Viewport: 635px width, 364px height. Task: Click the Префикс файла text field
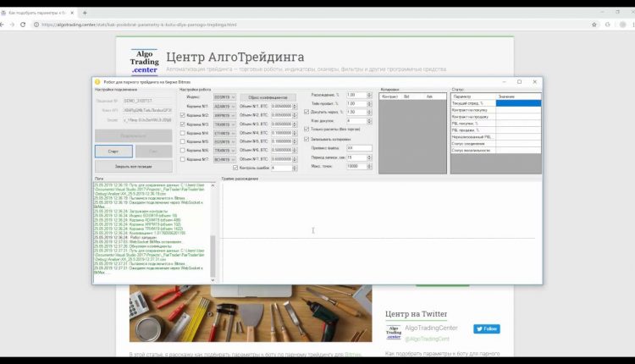coord(359,148)
